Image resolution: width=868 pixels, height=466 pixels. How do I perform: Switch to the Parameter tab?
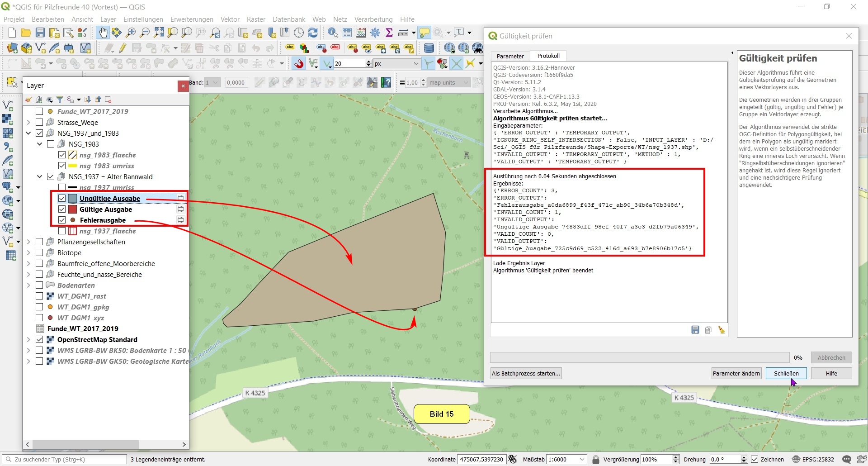[x=510, y=56]
